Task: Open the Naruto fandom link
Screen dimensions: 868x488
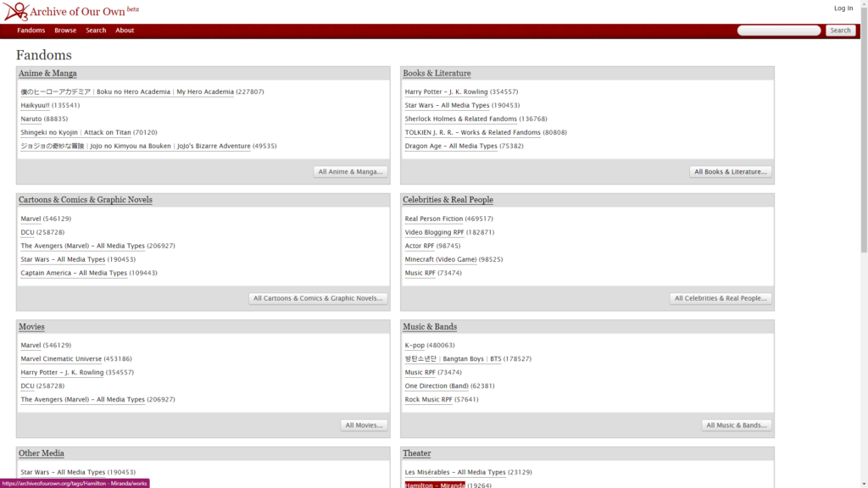Action: pyautogui.click(x=31, y=119)
